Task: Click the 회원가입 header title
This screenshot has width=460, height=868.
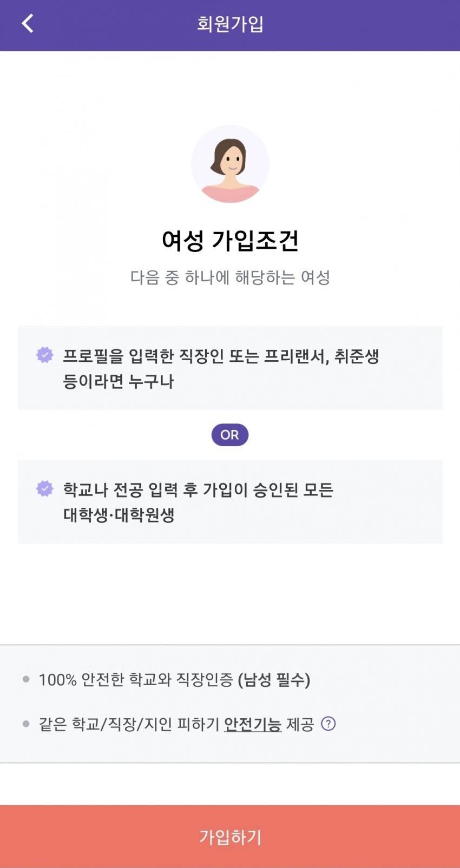Action: pyautogui.click(x=230, y=24)
